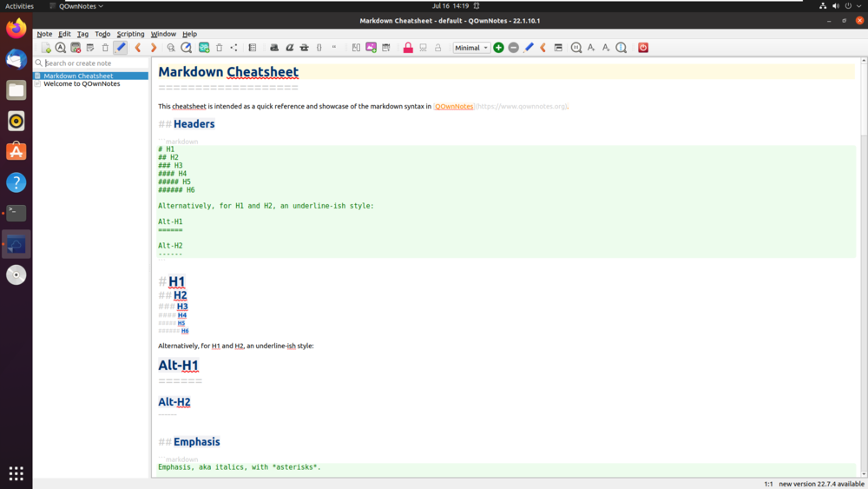Image resolution: width=868 pixels, height=489 pixels.
Task: Select the Markdown Cheatsheet note
Action: point(91,76)
